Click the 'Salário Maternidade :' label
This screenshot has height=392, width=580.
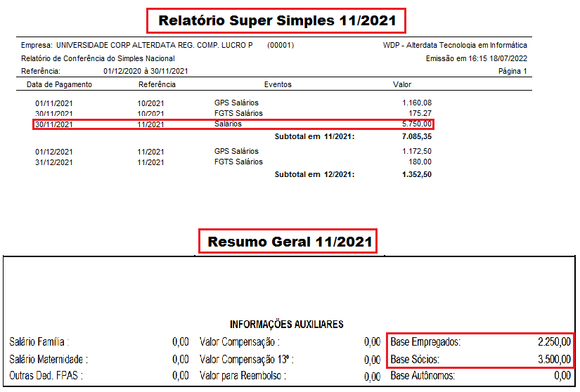coord(49,359)
